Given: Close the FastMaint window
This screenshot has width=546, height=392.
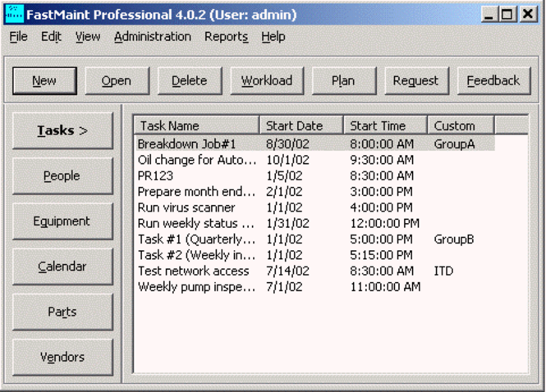Looking at the screenshot, I should (528, 14).
